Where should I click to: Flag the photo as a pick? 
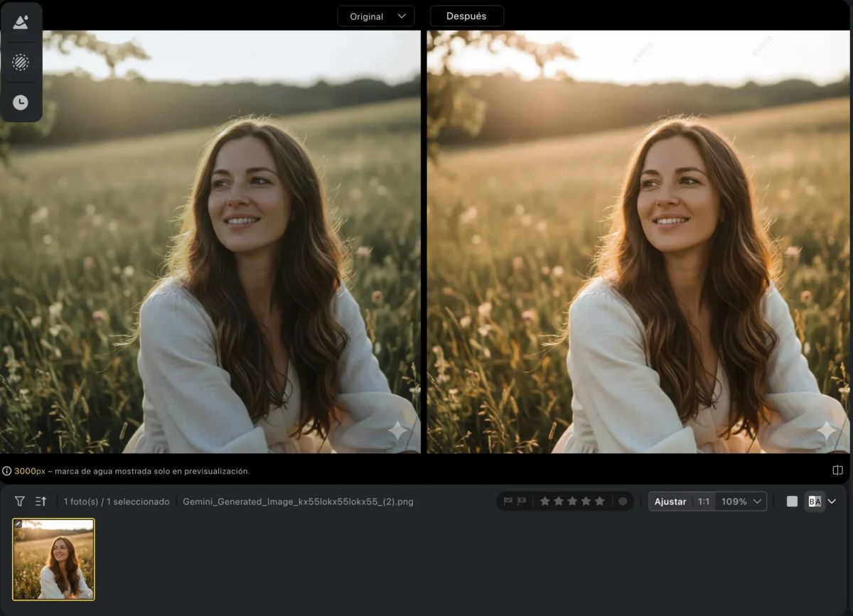tap(509, 501)
